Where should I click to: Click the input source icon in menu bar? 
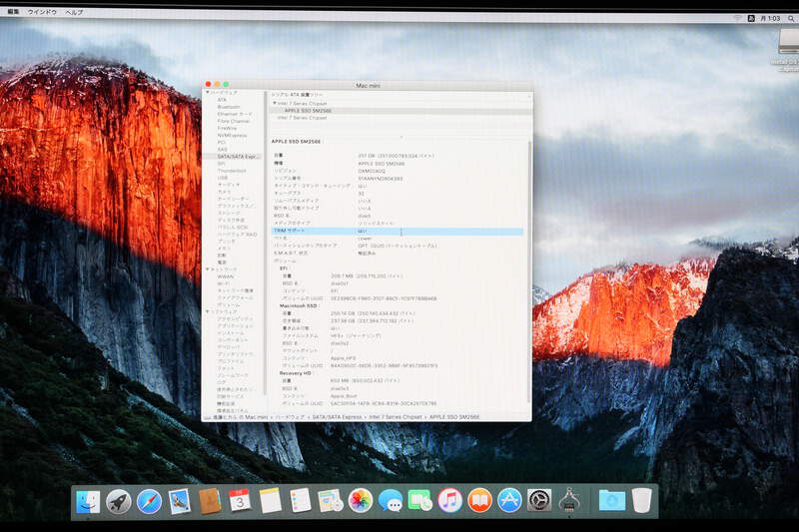(x=751, y=18)
